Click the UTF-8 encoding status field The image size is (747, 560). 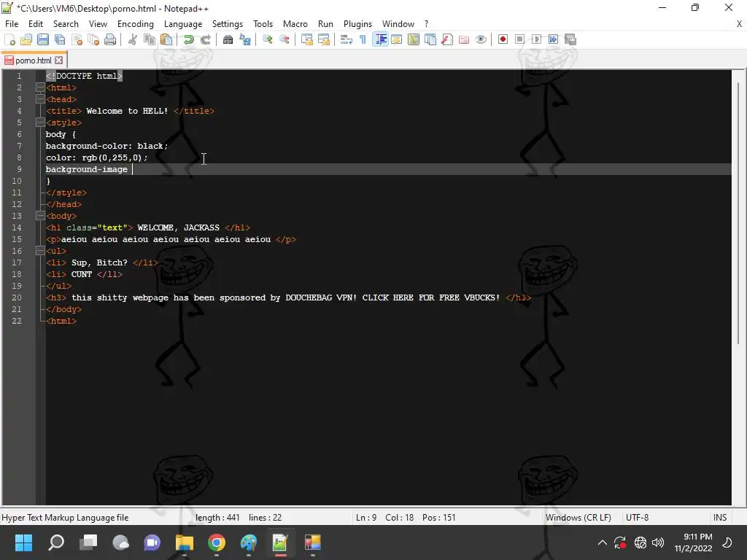pyautogui.click(x=637, y=518)
